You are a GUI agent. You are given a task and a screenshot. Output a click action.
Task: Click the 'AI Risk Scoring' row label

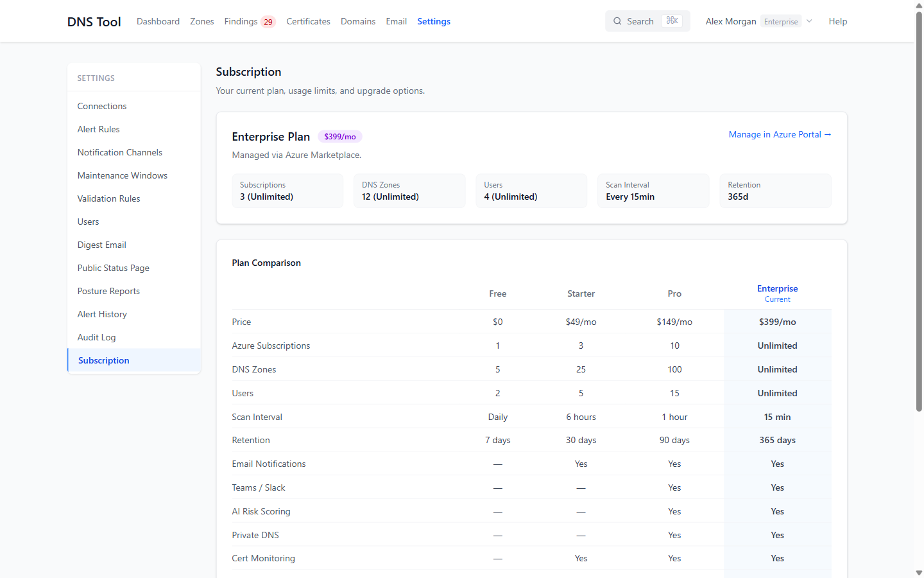(x=261, y=511)
